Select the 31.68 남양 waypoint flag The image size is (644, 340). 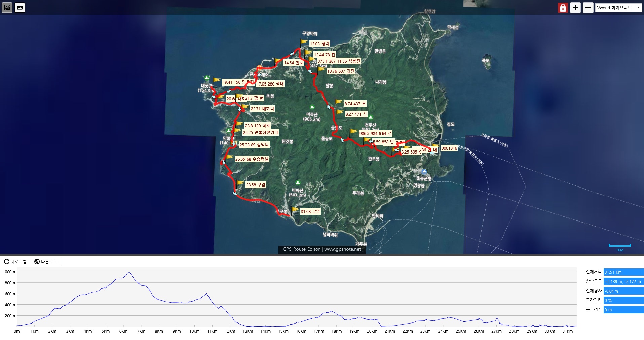295,211
